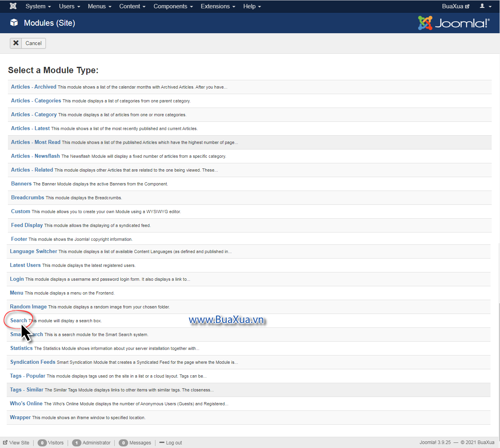The image size is (500, 448).
Task: Open BuaXua site preview link
Action: coord(456,6)
